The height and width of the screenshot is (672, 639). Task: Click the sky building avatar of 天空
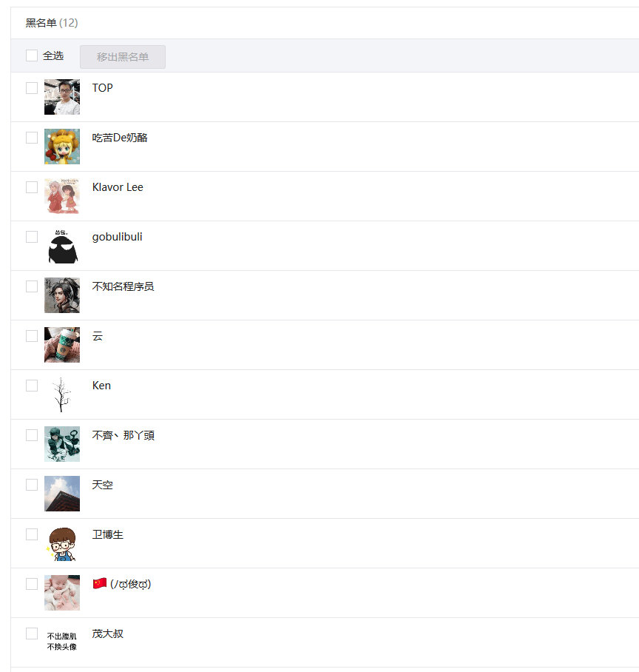(62, 494)
